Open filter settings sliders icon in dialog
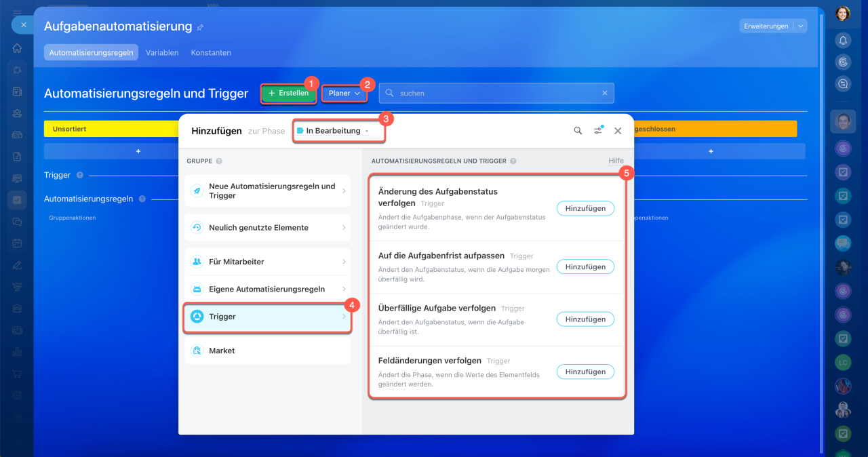The height and width of the screenshot is (457, 868). click(598, 131)
